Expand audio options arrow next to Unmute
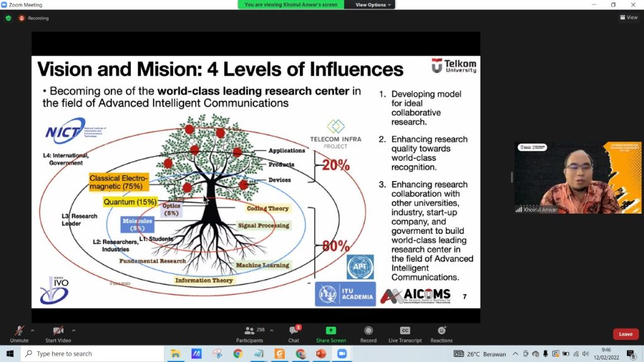 pyautogui.click(x=32, y=330)
